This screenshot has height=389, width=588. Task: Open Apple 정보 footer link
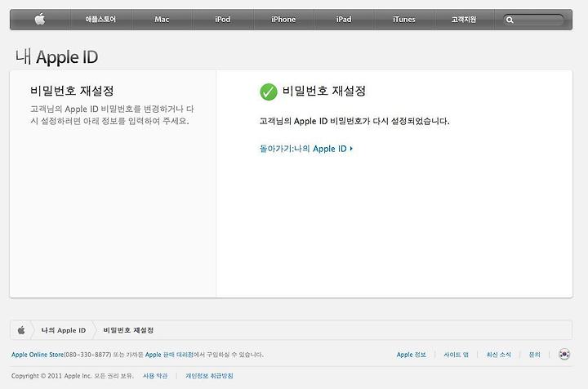pyautogui.click(x=411, y=355)
